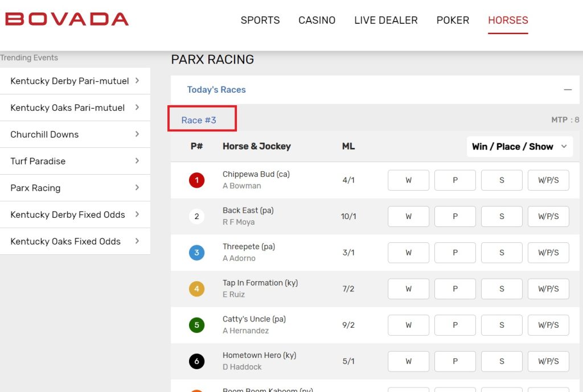Click red number 1 saddle badge
The width and height of the screenshot is (583, 392).
tap(196, 180)
